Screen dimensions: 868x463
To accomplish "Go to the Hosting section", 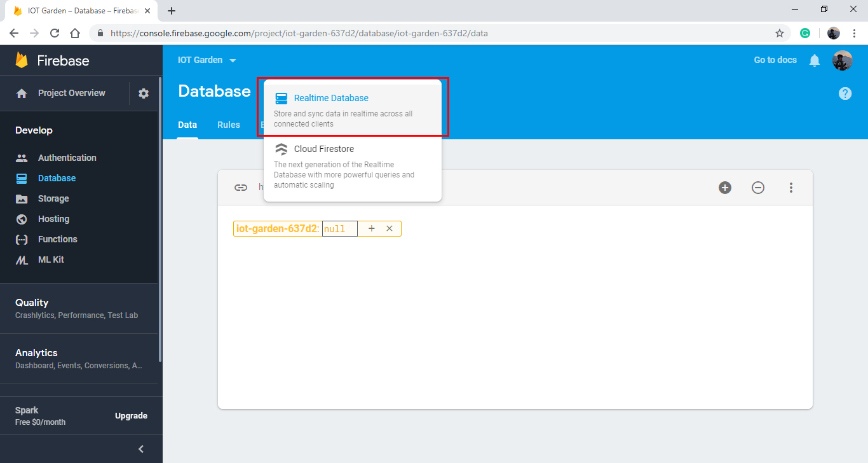I will pyautogui.click(x=53, y=218).
